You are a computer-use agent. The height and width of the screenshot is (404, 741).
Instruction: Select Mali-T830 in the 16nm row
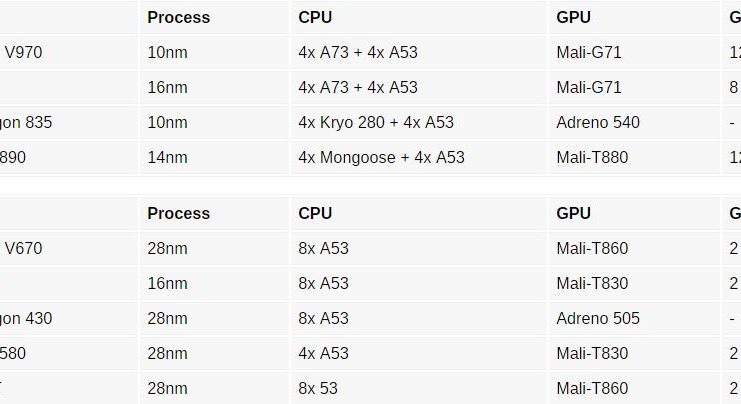click(x=592, y=284)
